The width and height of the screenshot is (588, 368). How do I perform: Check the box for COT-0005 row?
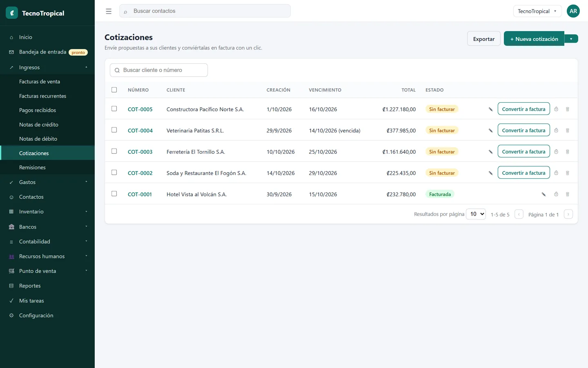(114, 109)
